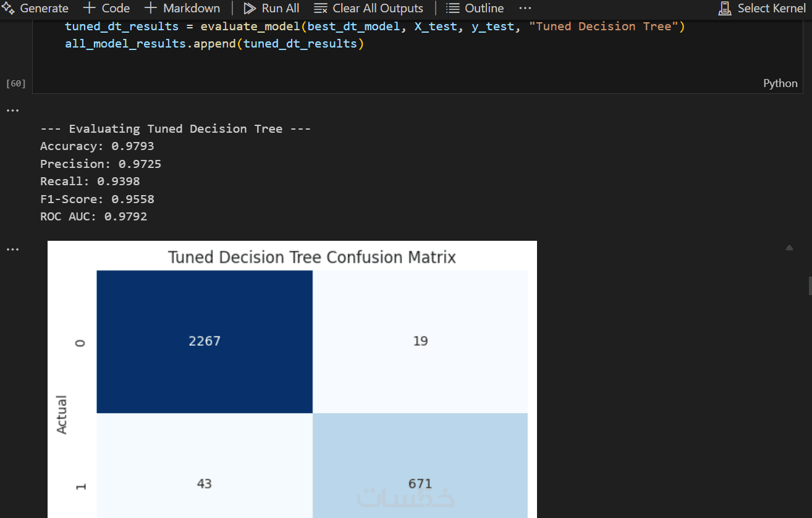The width and height of the screenshot is (812, 518).
Task: Open the notebook Outline
Action: click(475, 8)
